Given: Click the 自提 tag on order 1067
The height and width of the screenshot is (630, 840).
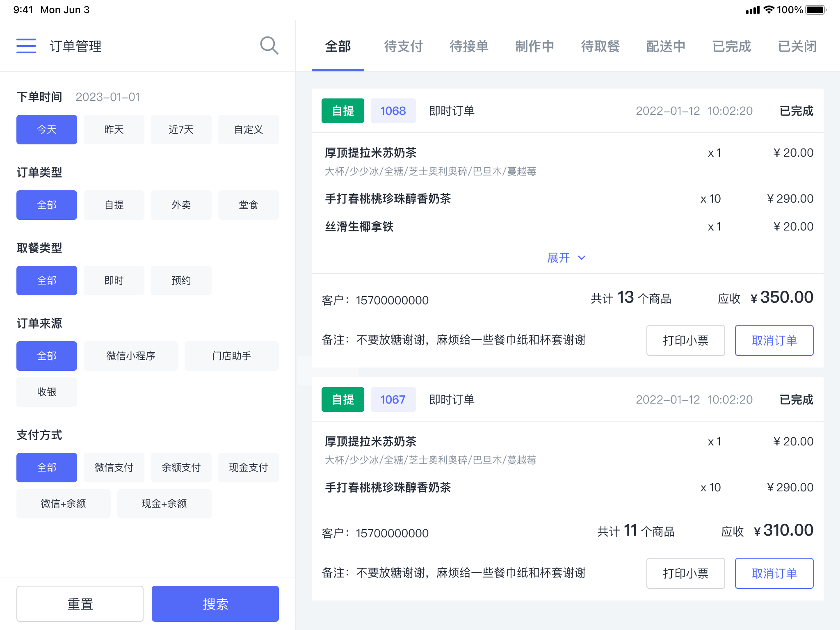Looking at the screenshot, I should [343, 399].
